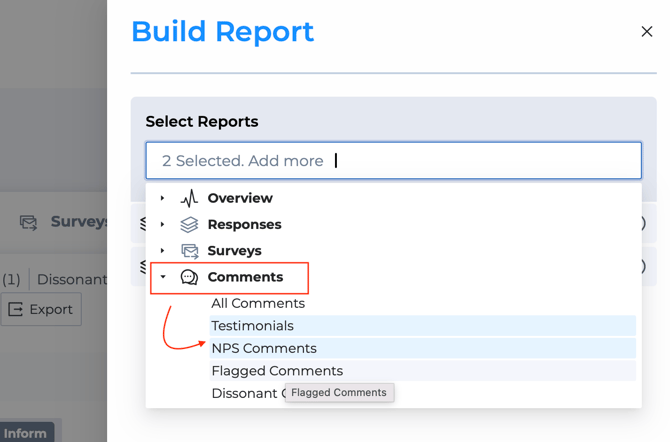Collapse the Comments category arrow
Screen dimensions: 670x442
point(163,277)
